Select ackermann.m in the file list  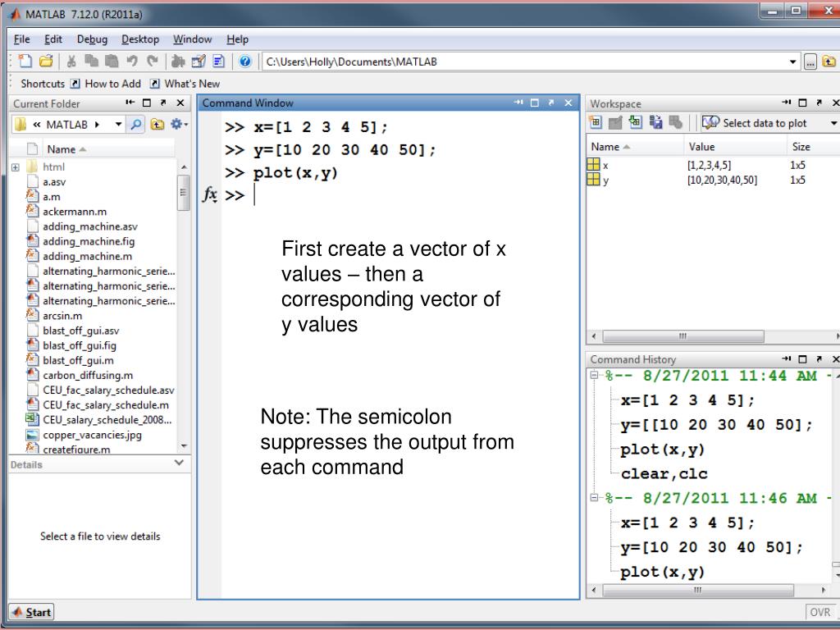[75, 212]
